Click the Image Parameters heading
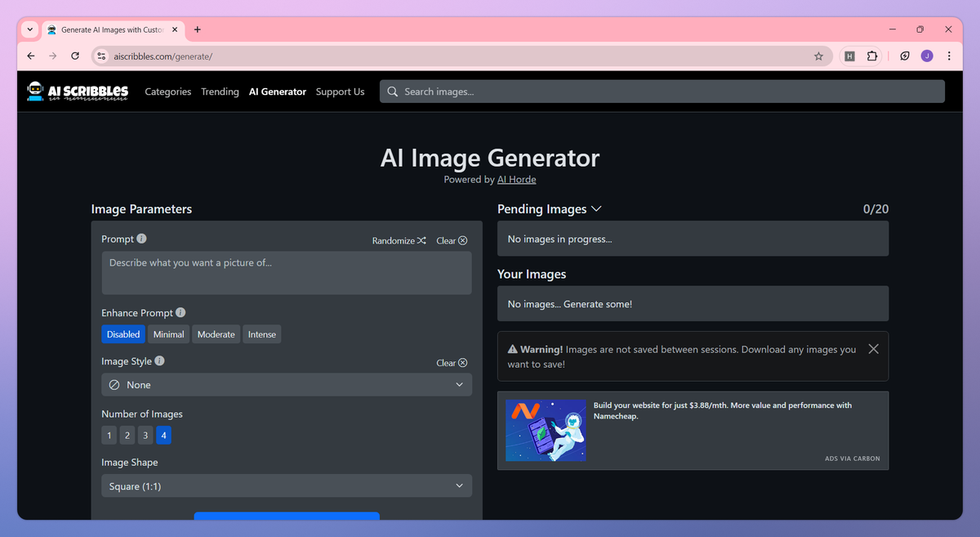This screenshot has width=980, height=537. click(141, 209)
